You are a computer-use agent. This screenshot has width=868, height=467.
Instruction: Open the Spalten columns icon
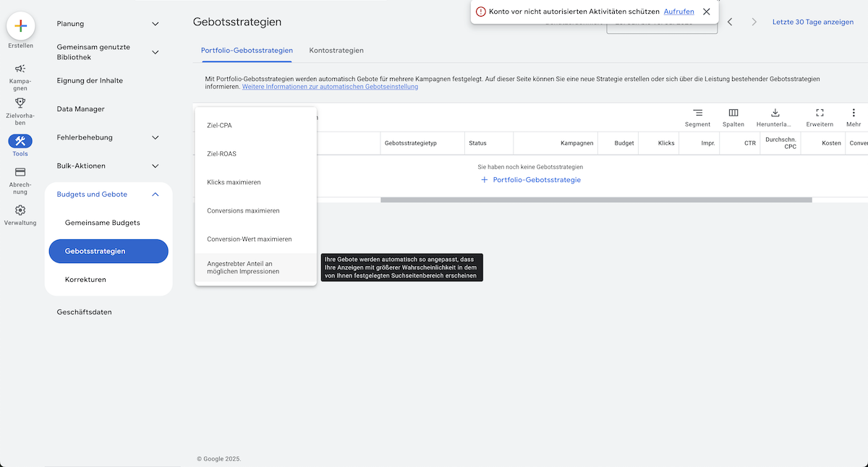tap(733, 113)
